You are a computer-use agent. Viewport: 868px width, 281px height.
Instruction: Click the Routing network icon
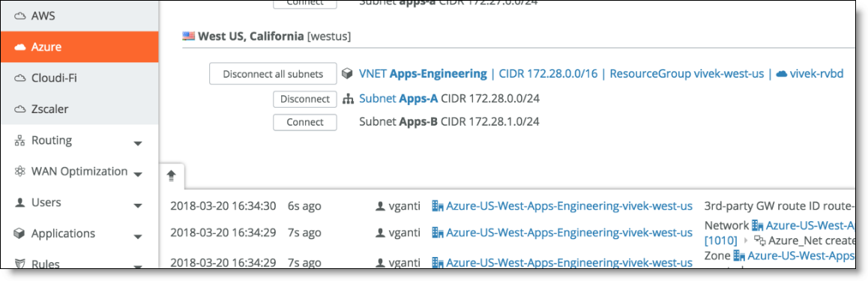coord(20,141)
